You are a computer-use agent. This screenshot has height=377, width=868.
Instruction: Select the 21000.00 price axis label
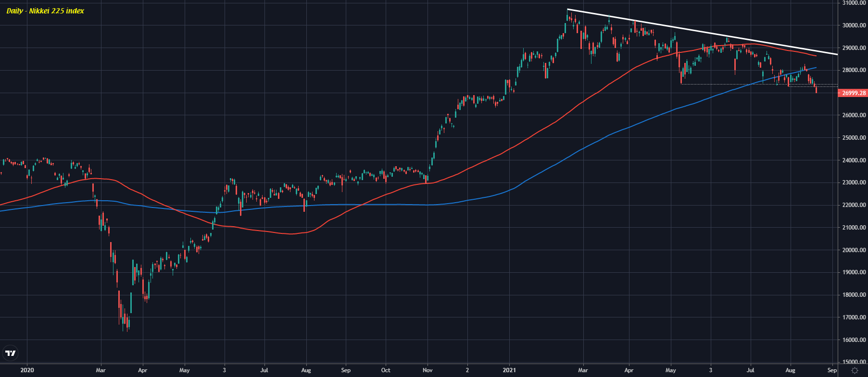point(855,228)
